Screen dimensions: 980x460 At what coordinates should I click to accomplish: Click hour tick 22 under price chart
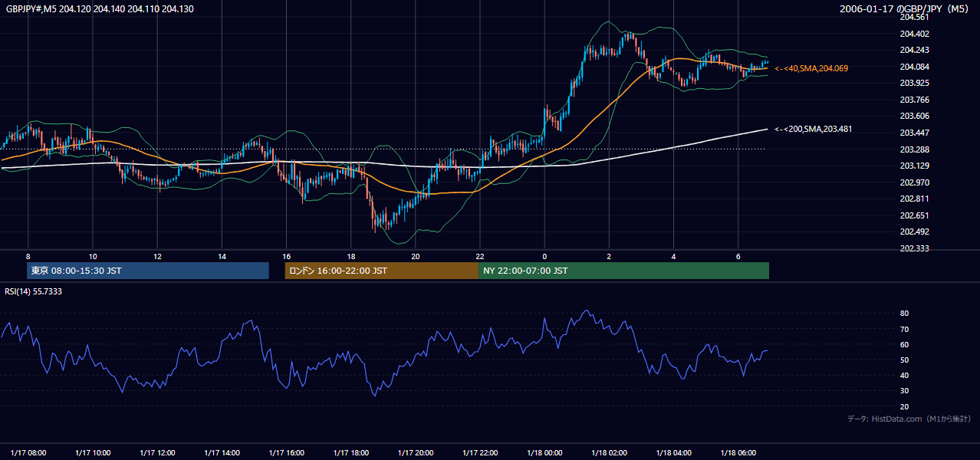[x=479, y=256]
